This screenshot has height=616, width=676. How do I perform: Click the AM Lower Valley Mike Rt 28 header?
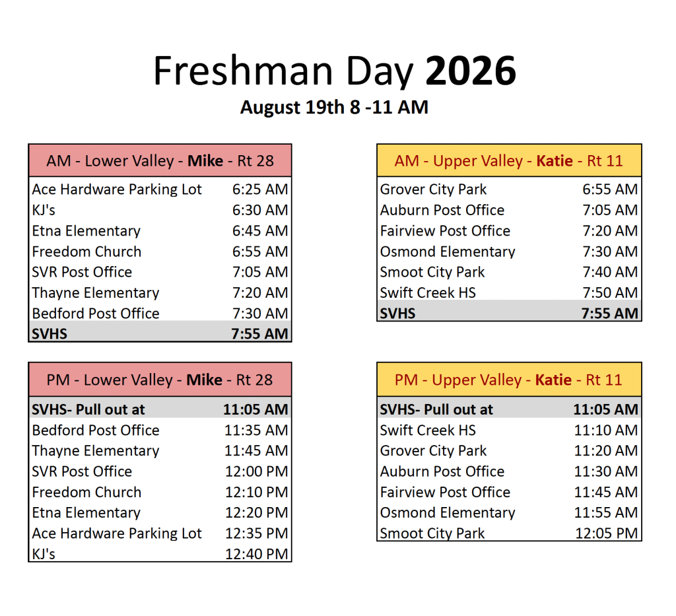(160, 160)
